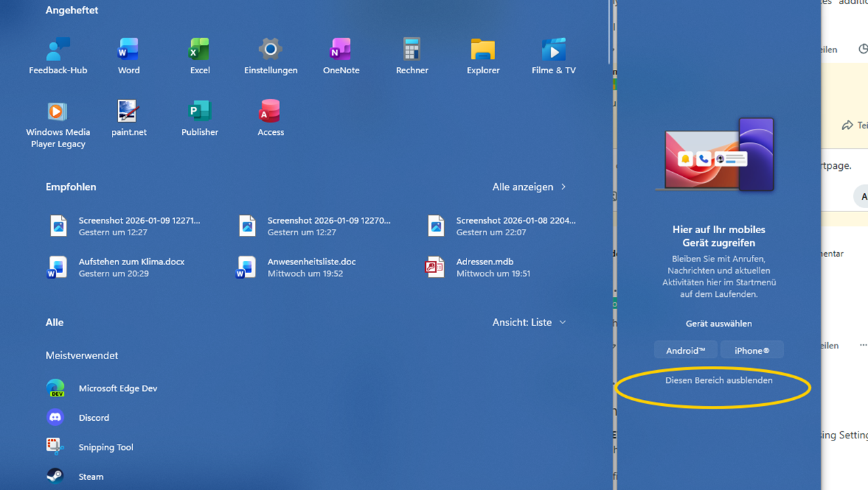This screenshot has height=490, width=868.
Task: Open the Access database app
Action: (x=270, y=117)
